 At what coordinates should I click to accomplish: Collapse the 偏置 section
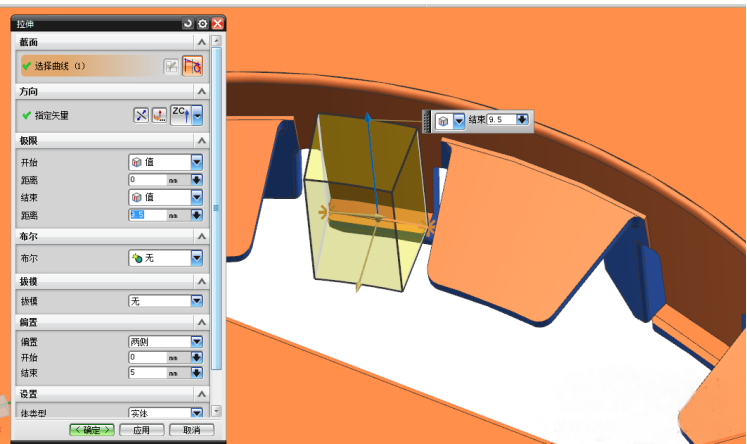click(x=202, y=324)
